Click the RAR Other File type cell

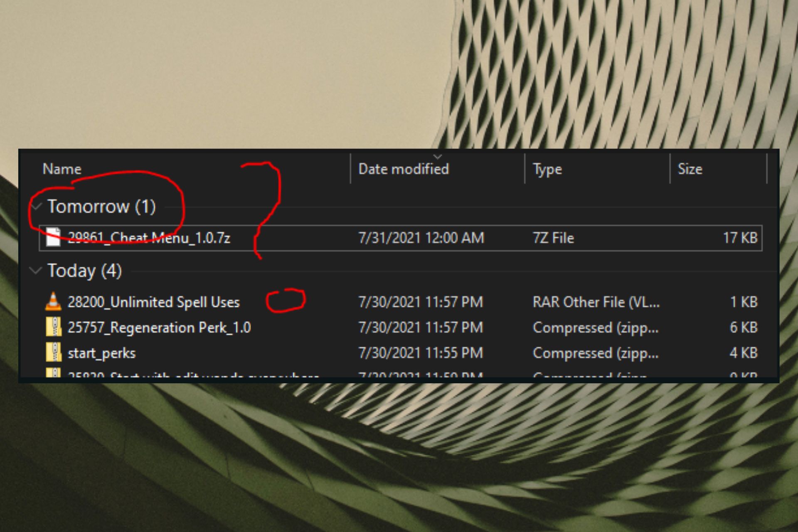click(x=596, y=302)
